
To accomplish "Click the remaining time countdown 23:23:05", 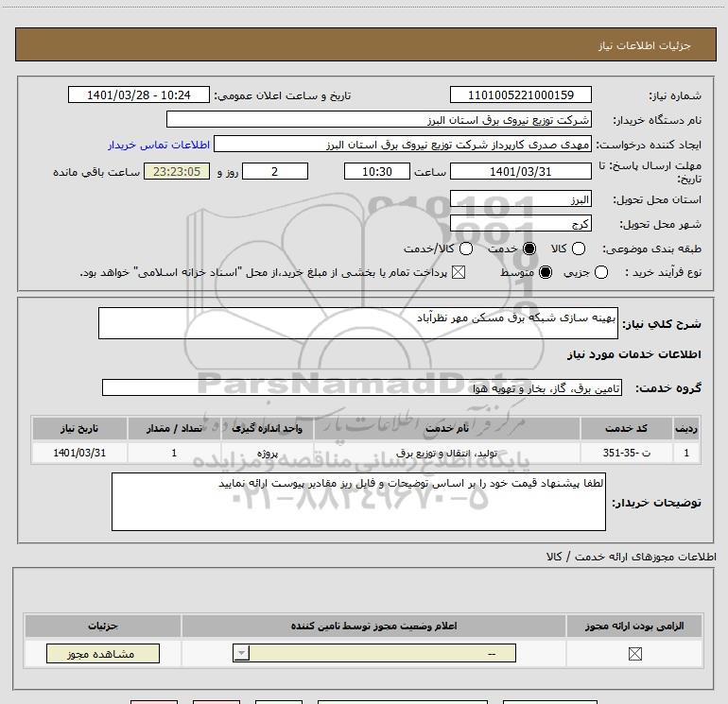I will point(177,171).
